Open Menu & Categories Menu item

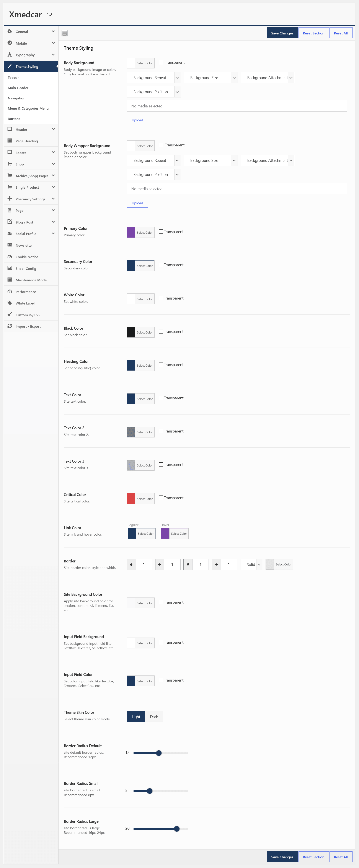(28, 108)
